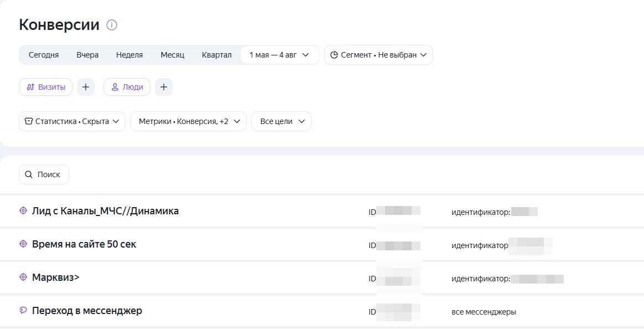644x329 pixels.
Task: Open the Сегмент • Не выбран dropdown
Action: click(378, 55)
